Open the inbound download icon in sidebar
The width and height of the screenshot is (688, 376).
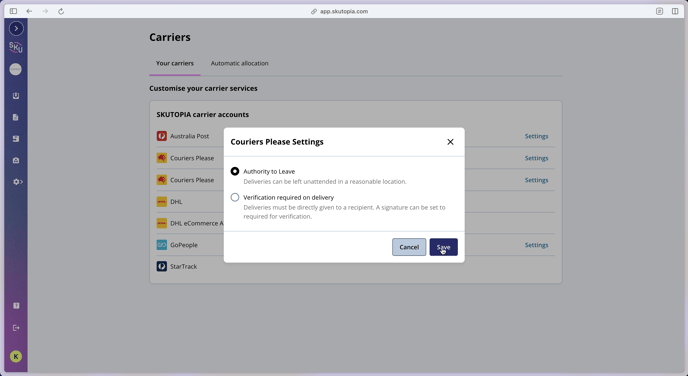coord(16,96)
